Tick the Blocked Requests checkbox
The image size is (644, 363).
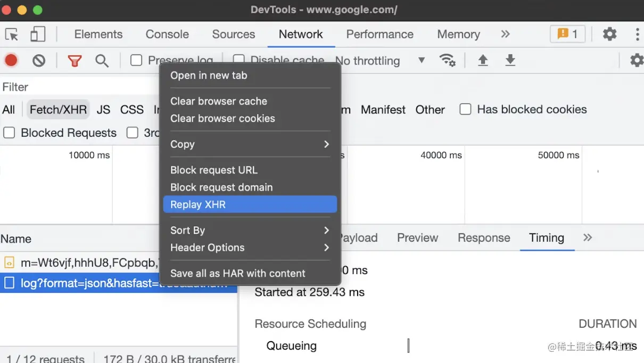click(9, 133)
